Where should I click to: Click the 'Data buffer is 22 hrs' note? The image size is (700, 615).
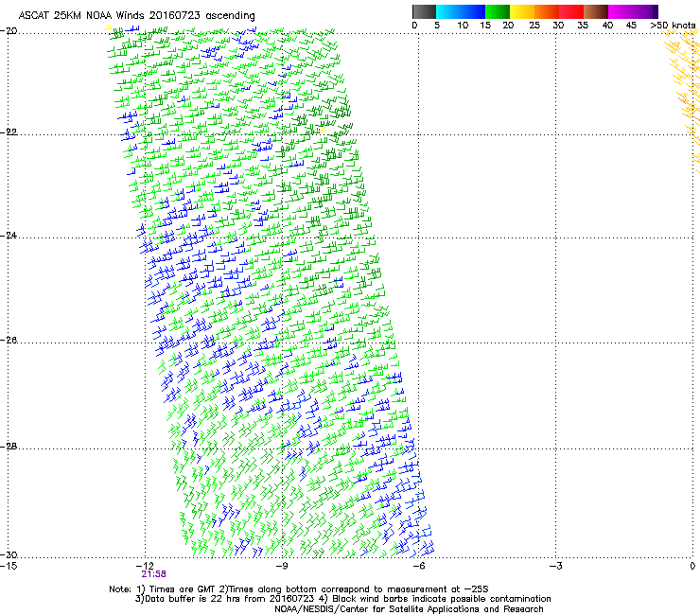(x=342, y=599)
